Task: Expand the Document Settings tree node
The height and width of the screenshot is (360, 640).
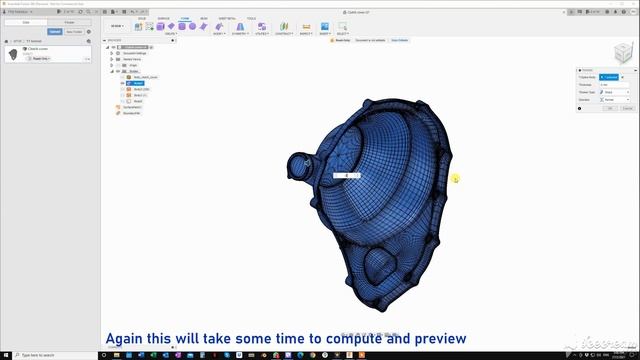Action: coord(111,53)
